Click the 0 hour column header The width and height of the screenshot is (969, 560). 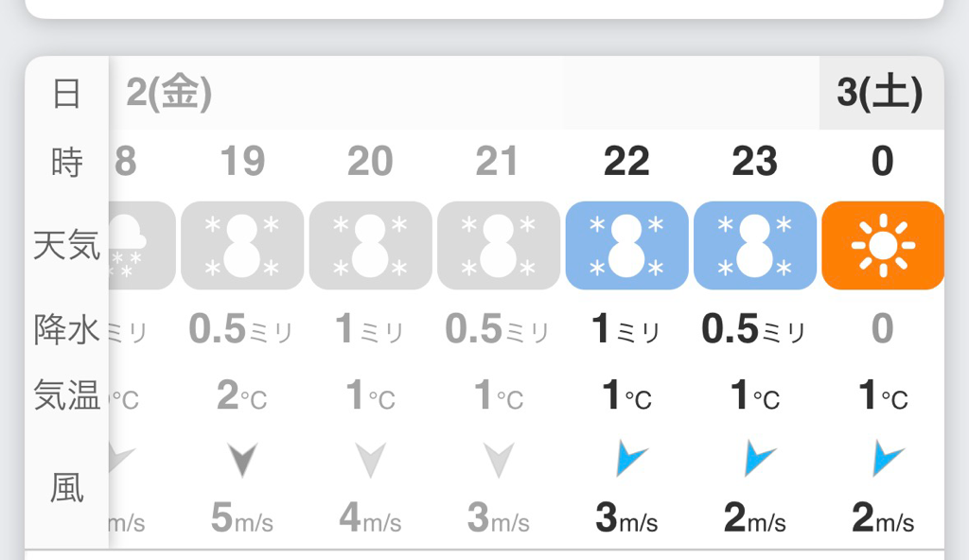coord(882,162)
